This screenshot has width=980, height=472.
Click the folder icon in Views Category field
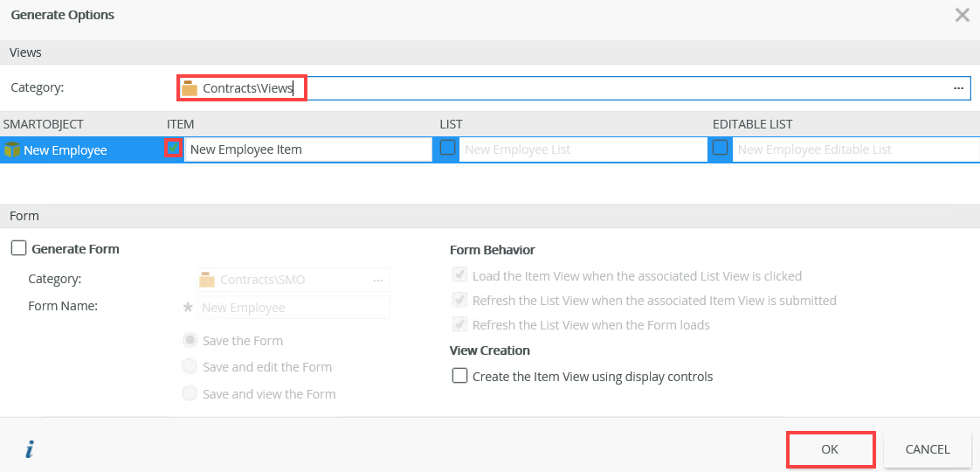pos(190,88)
